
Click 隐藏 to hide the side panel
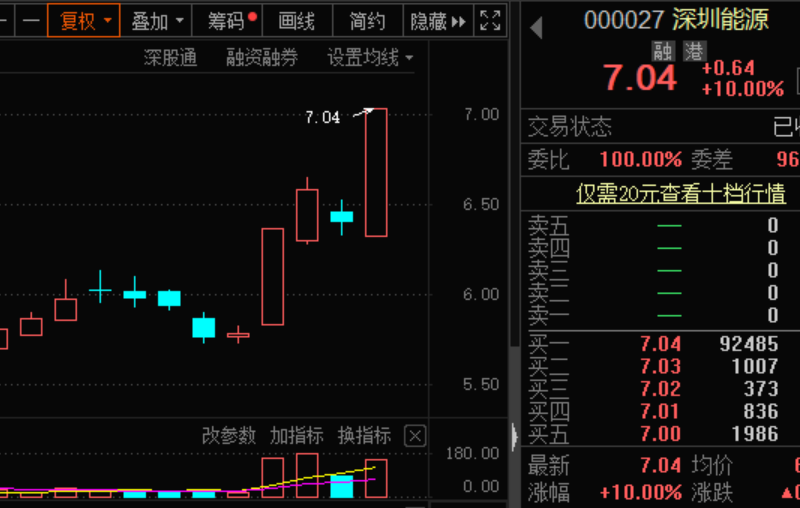pyautogui.click(x=438, y=20)
